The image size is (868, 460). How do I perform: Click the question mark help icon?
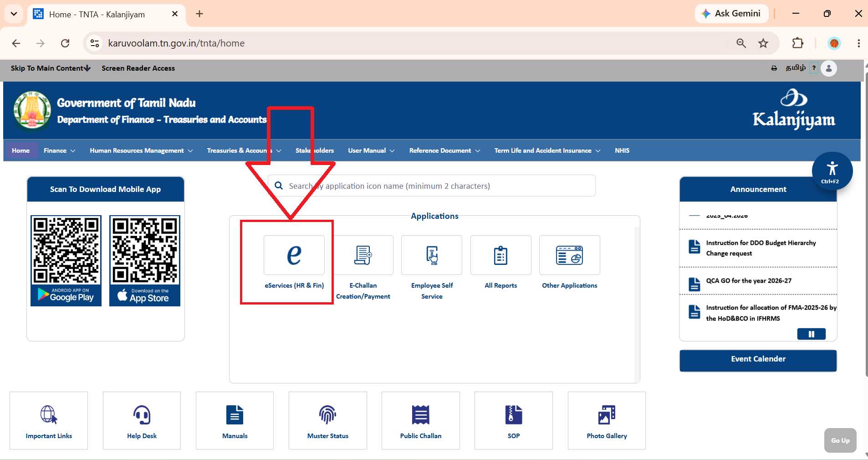click(814, 68)
